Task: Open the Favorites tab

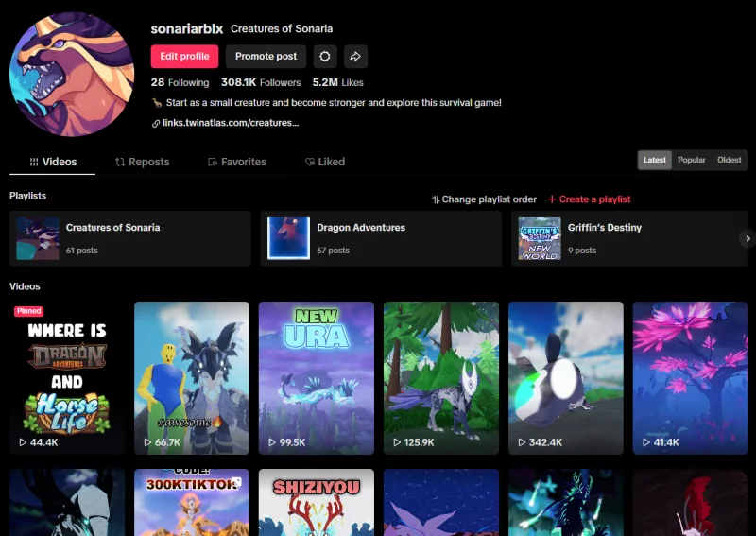Action: pyautogui.click(x=236, y=162)
